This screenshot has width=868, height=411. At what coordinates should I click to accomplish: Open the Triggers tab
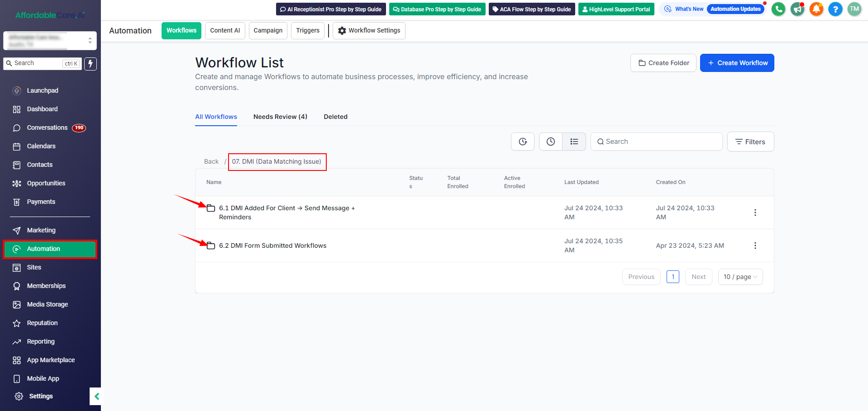pyautogui.click(x=308, y=31)
